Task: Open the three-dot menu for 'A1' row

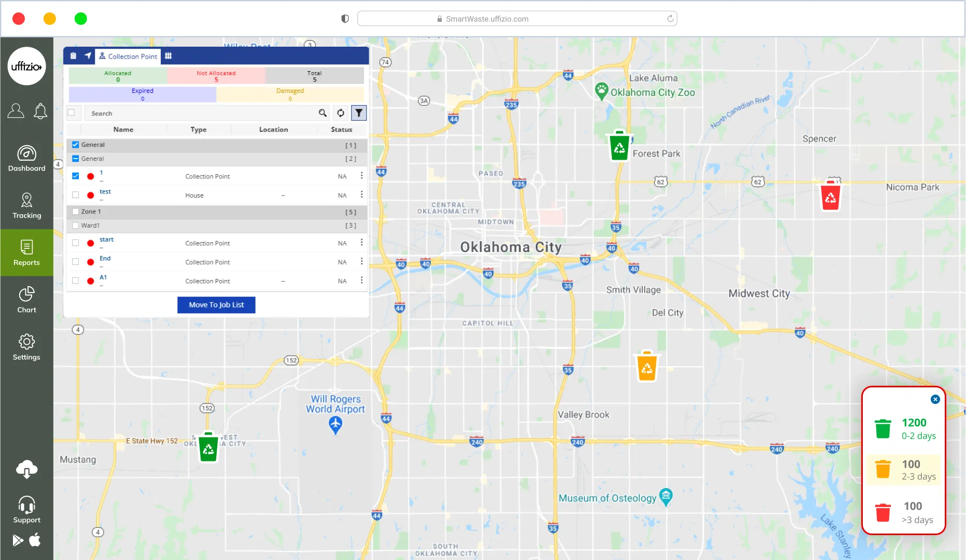Action: coord(361,281)
